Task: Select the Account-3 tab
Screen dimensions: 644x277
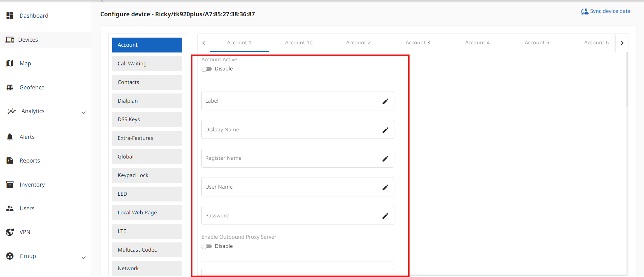Action: pos(418,43)
